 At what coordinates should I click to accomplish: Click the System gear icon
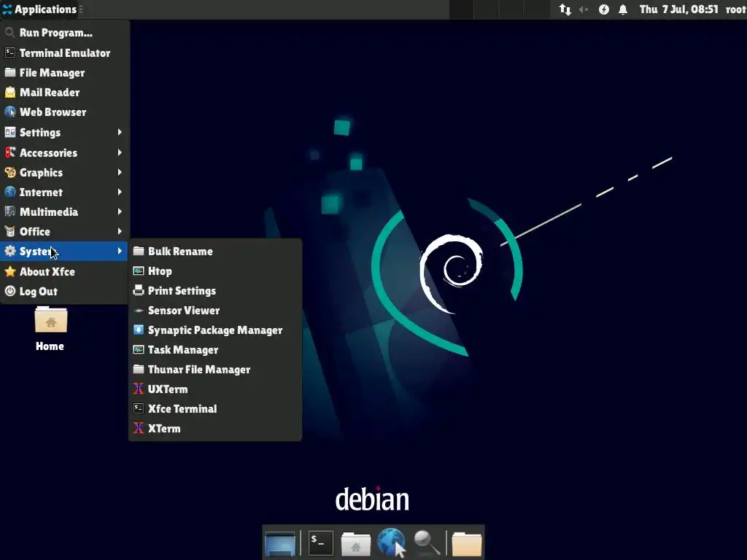click(10, 251)
